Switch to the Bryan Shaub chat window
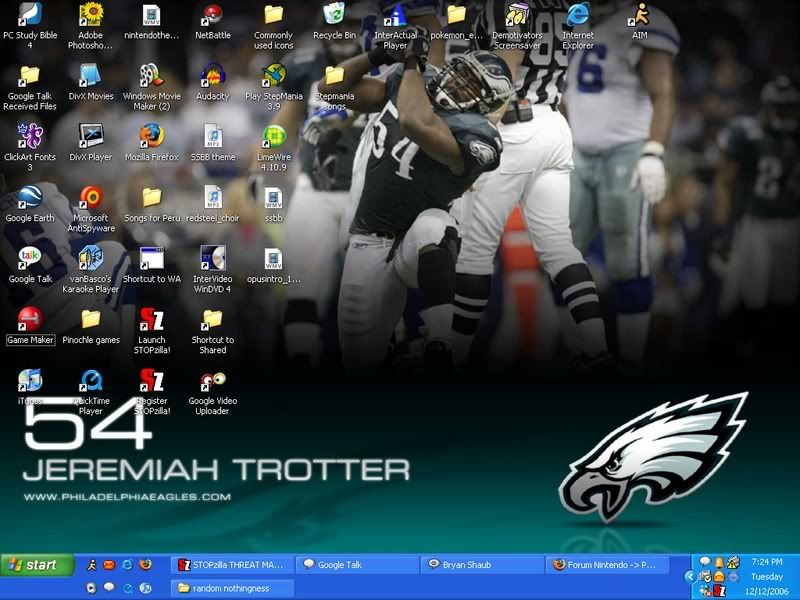This screenshot has height=600, width=800. [x=482, y=565]
